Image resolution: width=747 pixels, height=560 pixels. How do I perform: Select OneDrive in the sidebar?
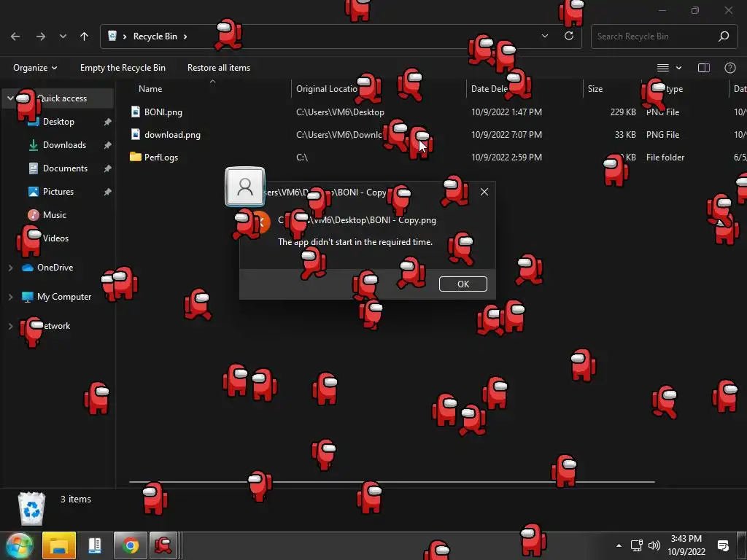click(55, 268)
